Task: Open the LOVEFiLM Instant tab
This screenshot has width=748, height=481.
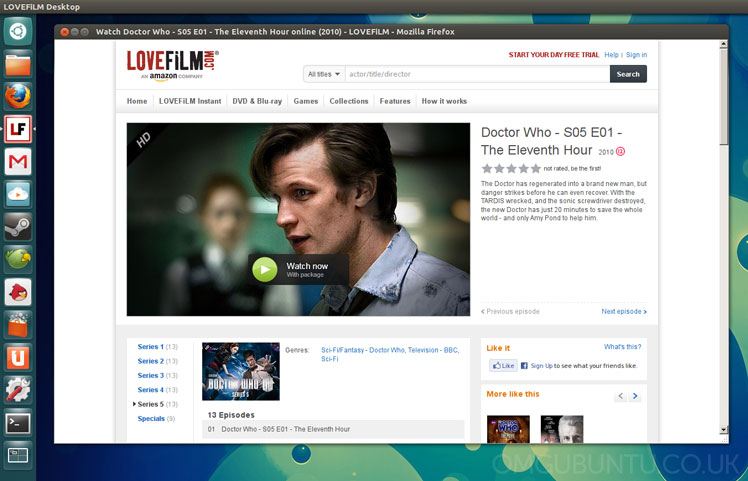Action: click(x=190, y=101)
